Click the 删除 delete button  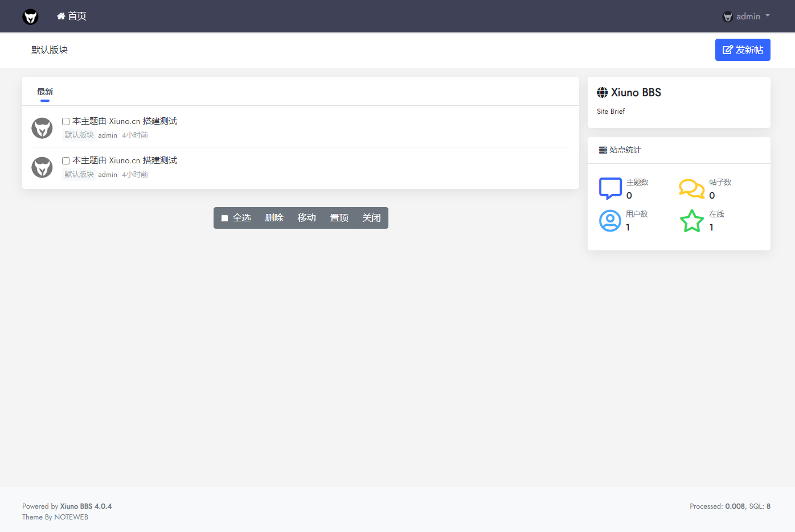[x=274, y=218]
